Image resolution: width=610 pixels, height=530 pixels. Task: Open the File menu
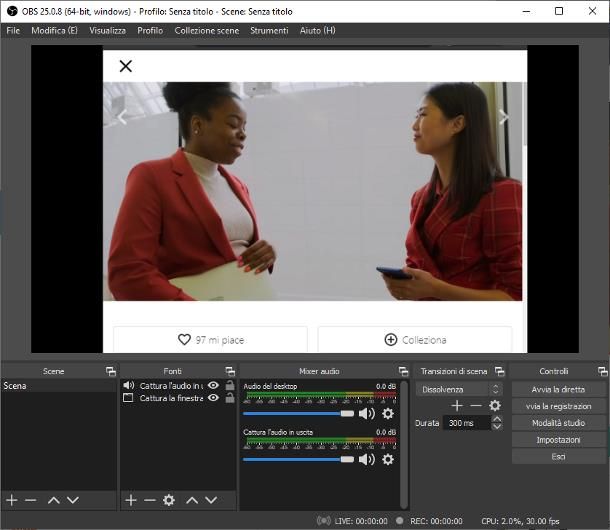13,30
